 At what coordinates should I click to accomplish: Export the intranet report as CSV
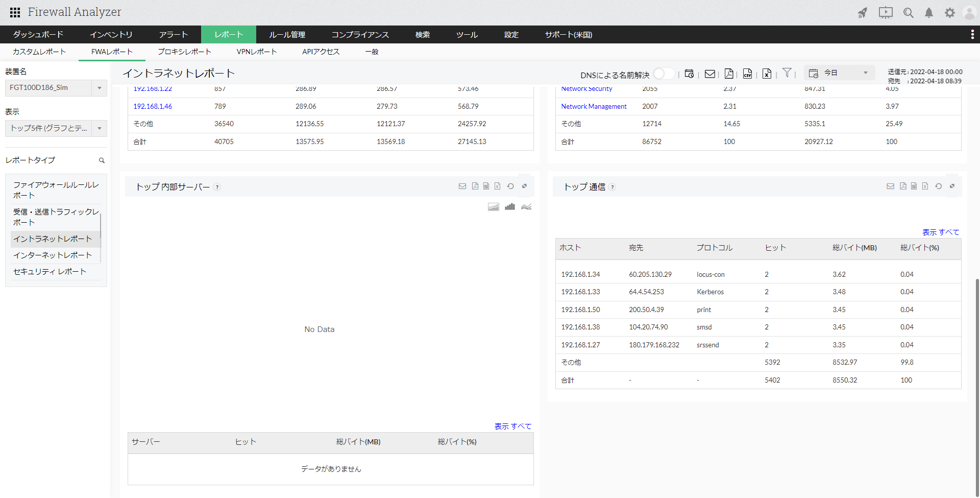(x=747, y=74)
